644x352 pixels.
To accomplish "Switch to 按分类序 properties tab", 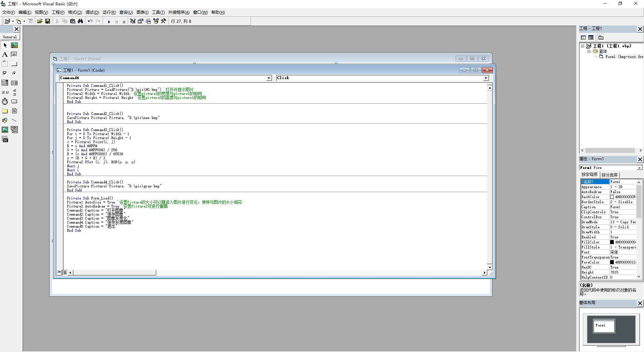I will click(x=609, y=175).
